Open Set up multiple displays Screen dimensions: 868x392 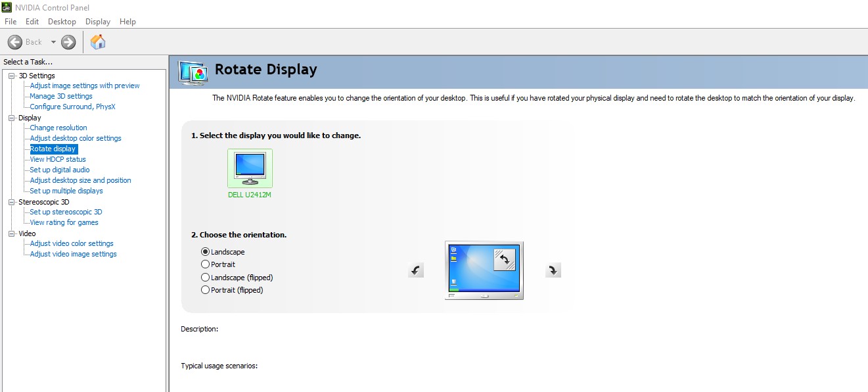tap(66, 191)
